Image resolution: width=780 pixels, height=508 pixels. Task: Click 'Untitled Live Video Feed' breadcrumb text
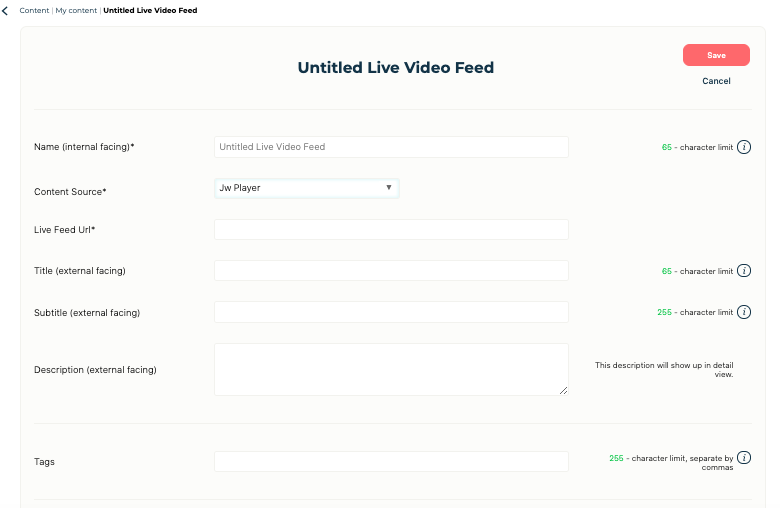[150, 10]
